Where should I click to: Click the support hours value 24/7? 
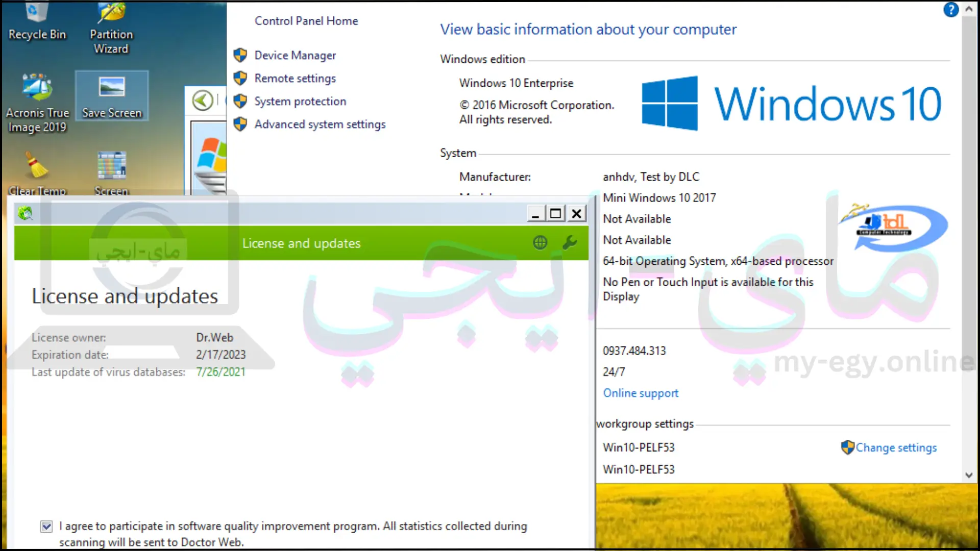pos(614,372)
